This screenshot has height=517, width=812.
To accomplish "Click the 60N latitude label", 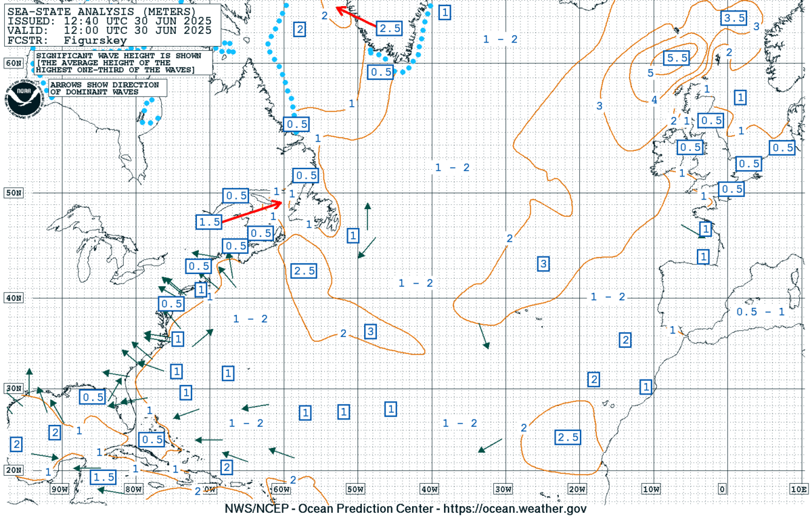I will [13, 63].
